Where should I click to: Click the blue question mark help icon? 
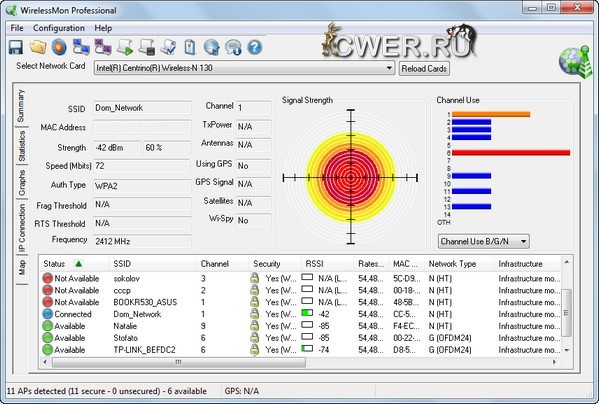click(255, 47)
